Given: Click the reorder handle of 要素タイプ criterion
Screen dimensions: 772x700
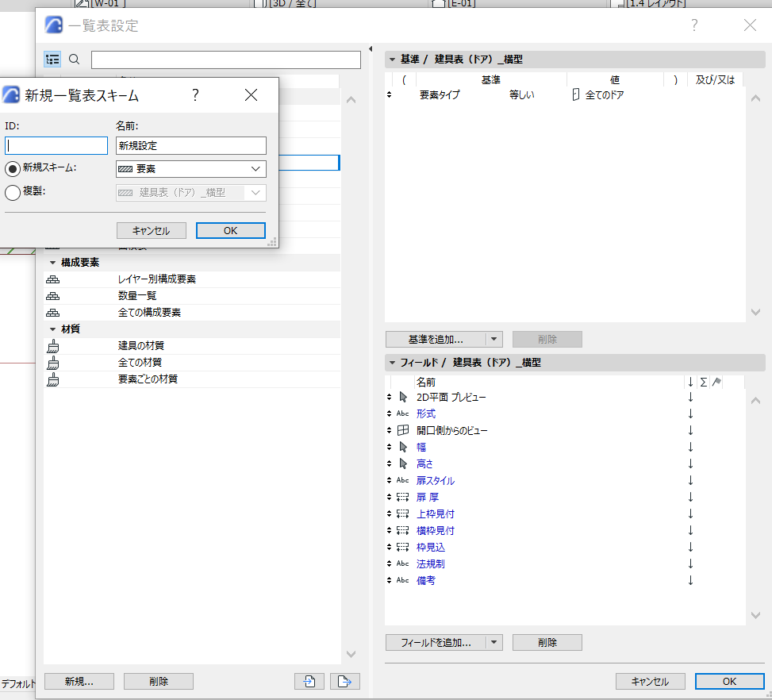Looking at the screenshot, I should point(389,94).
